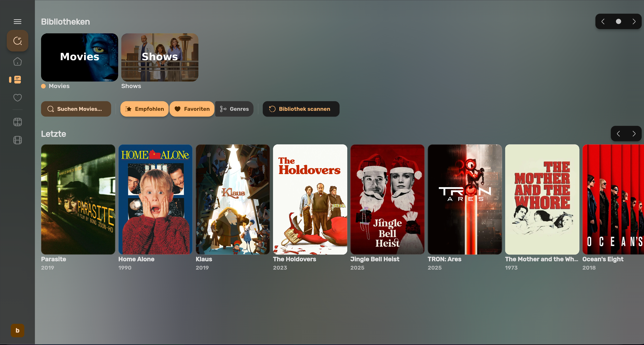
Task: Click year '2023' under The Holdovers
Action: click(280, 268)
